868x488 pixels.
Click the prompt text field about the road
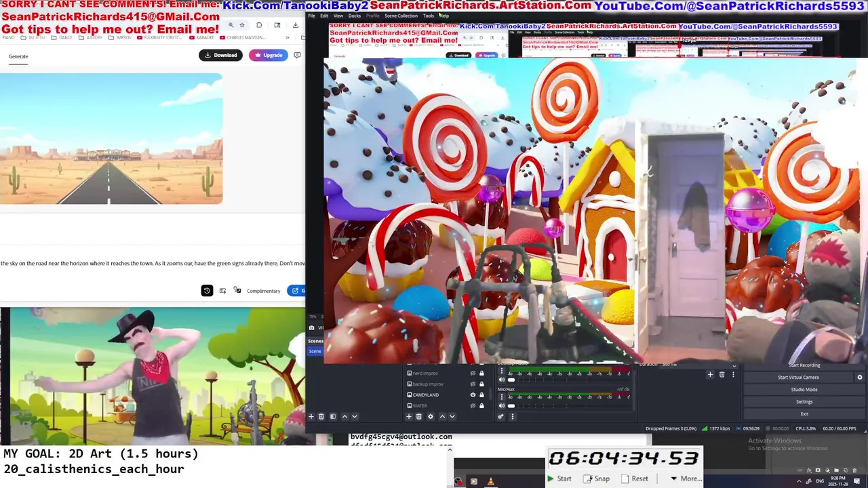153,263
